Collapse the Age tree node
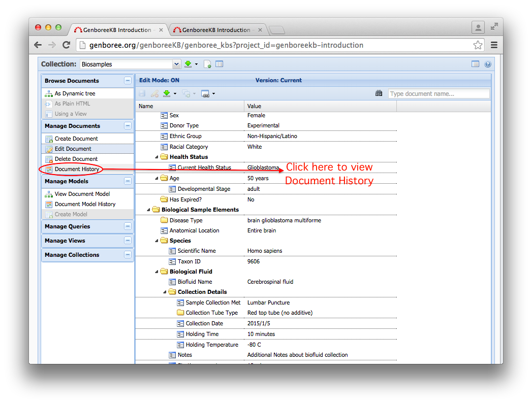This screenshot has height=404, width=532. (x=157, y=178)
